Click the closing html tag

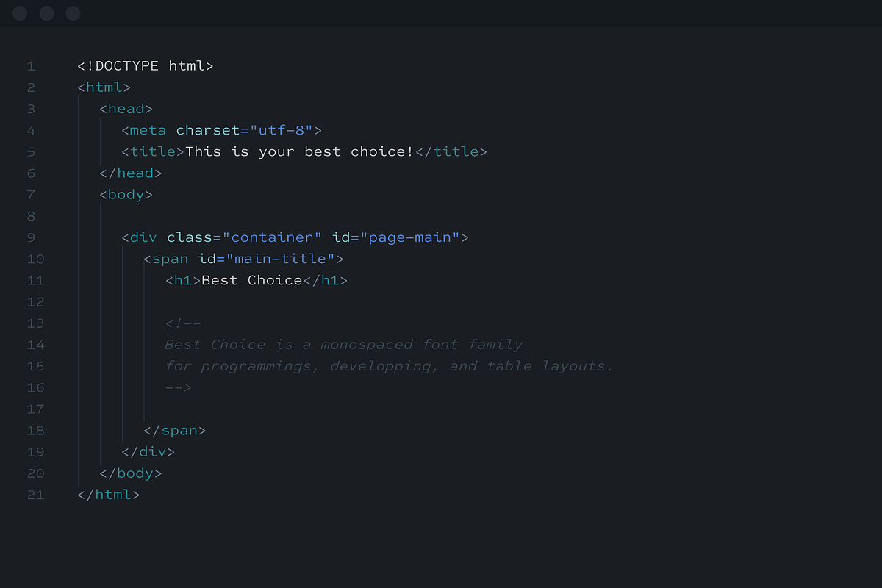(x=109, y=495)
